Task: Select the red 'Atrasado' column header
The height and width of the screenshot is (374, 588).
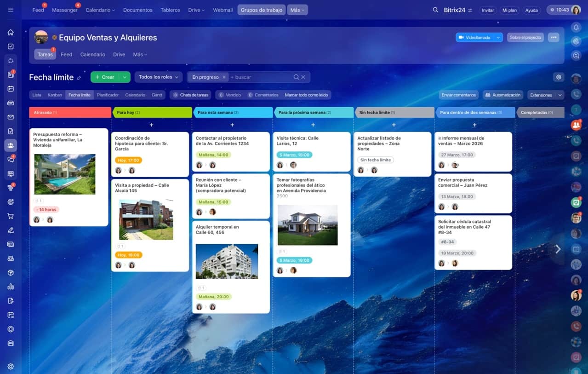Action: tap(69, 112)
